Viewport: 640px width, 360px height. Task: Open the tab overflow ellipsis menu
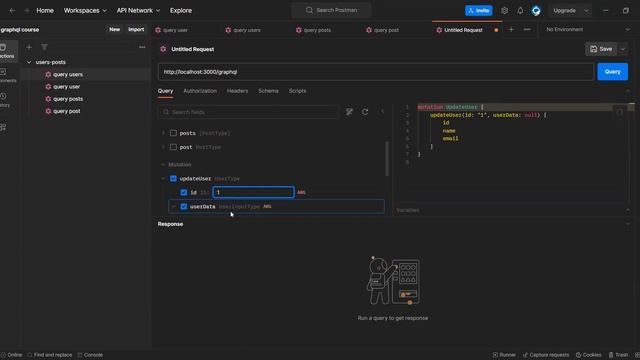pyautogui.click(x=527, y=29)
